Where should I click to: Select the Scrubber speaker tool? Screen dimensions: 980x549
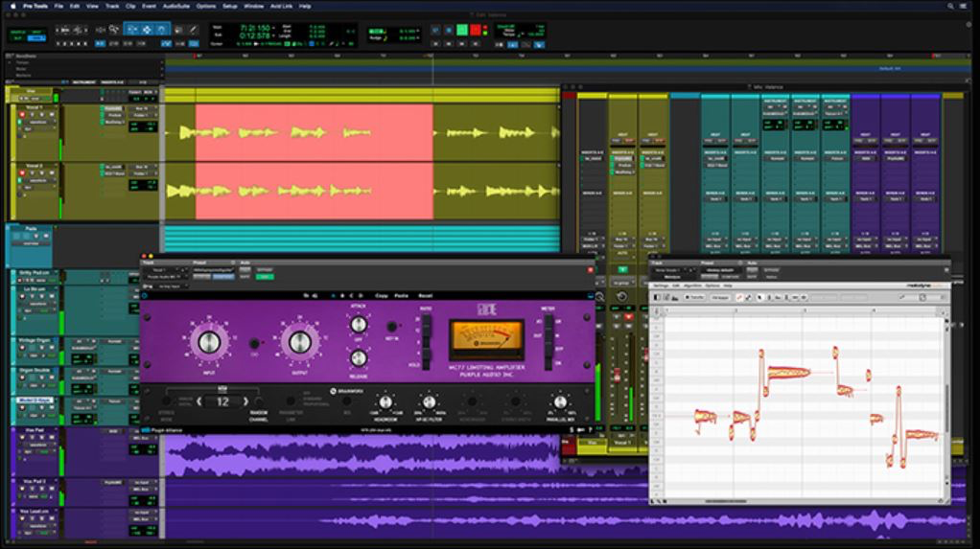click(x=178, y=30)
